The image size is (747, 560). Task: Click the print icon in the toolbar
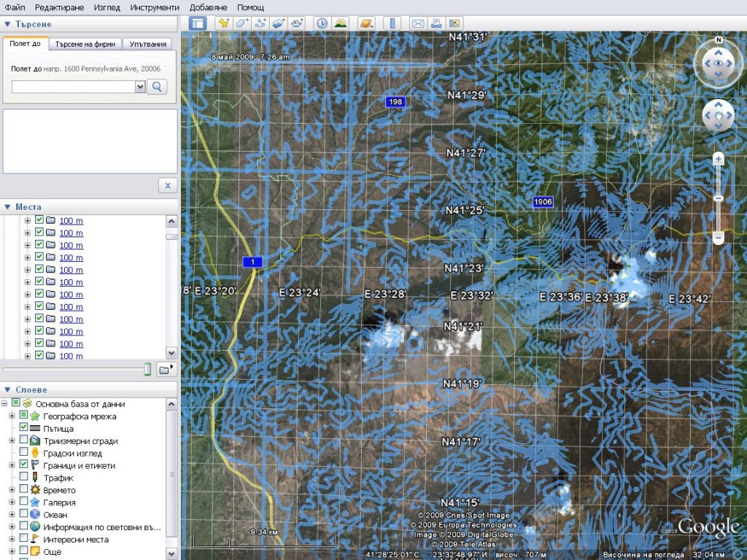[436, 23]
